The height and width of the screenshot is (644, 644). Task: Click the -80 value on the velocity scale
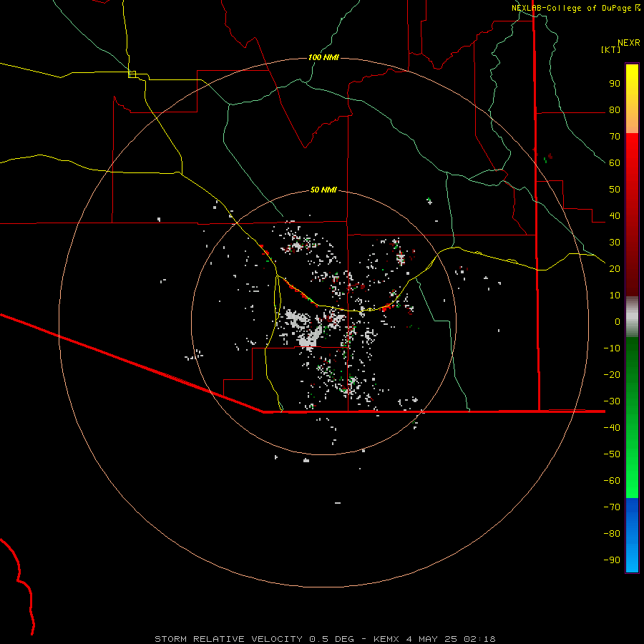[612, 534]
